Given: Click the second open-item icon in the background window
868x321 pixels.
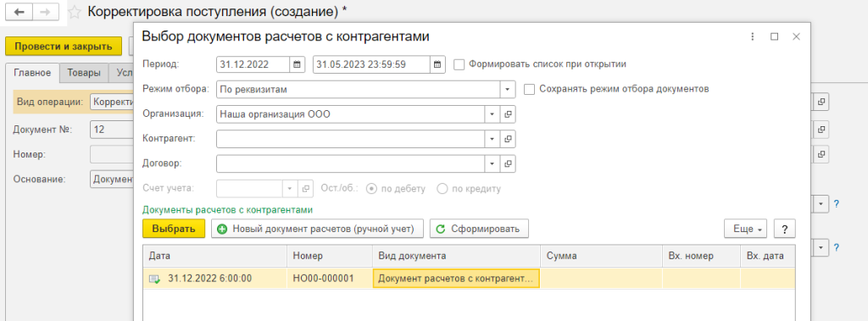Looking at the screenshot, I should click(821, 130).
